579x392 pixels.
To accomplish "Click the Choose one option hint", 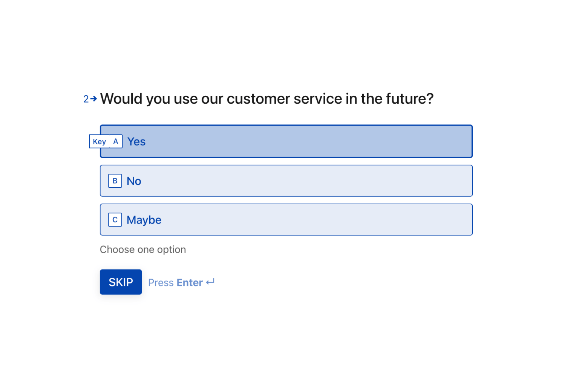I will [x=143, y=249].
